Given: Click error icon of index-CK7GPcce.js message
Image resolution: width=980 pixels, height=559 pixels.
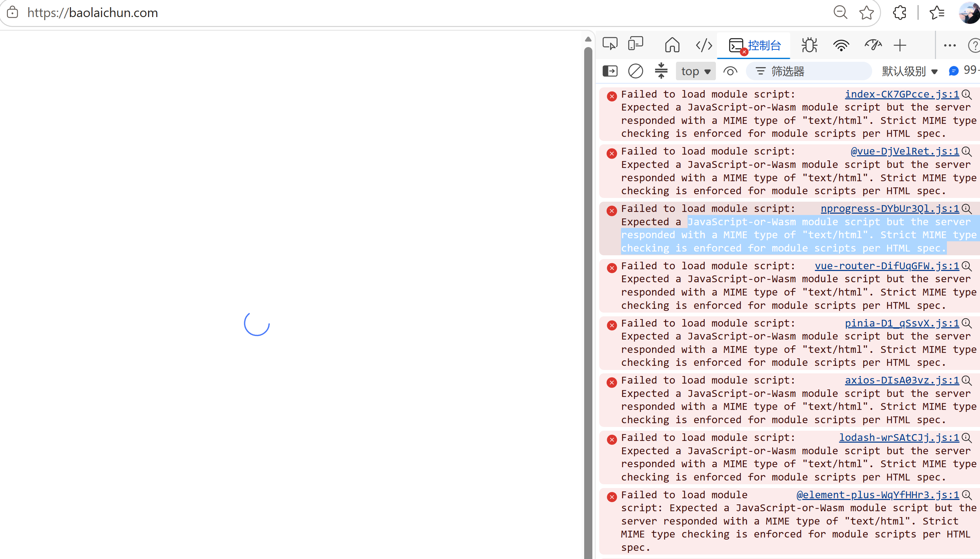Looking at the screenshot, I should (x=612, y=96).
